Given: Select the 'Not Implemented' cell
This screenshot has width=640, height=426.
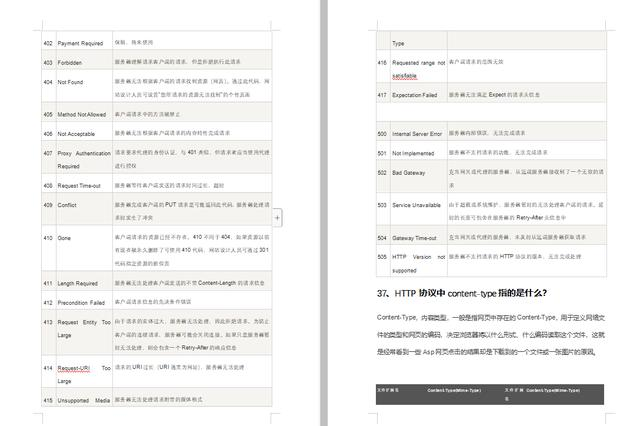Looking at the screenshot, I should click(419, 151).
